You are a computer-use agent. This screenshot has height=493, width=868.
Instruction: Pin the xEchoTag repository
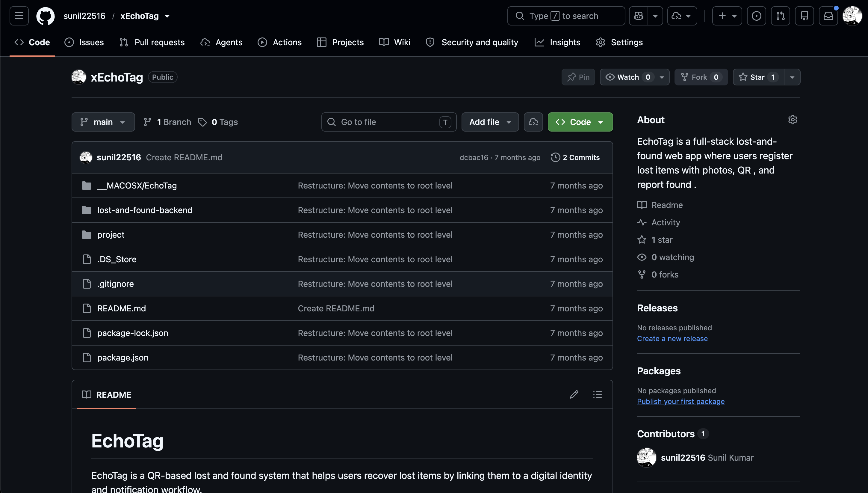click(578, 77)
